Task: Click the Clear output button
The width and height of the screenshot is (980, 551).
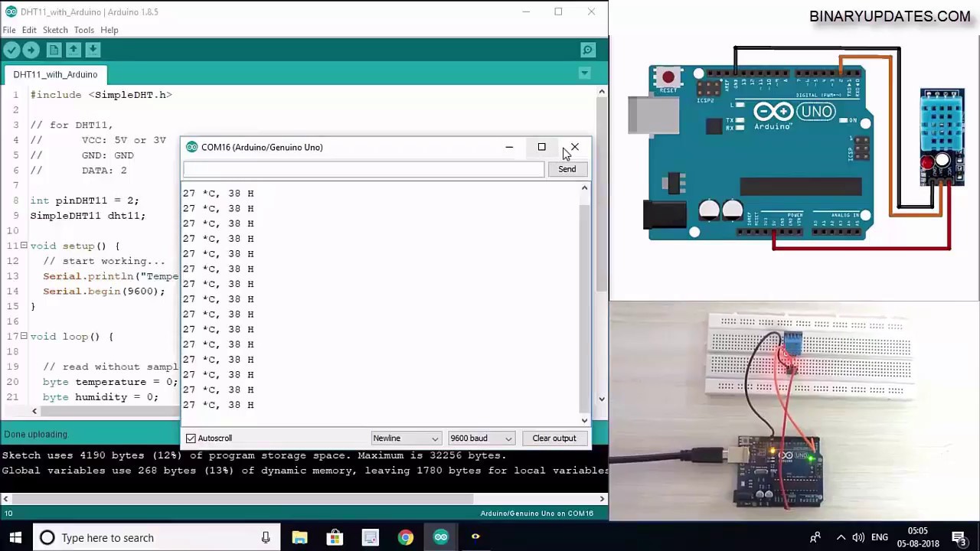Action: coord(554,439)
